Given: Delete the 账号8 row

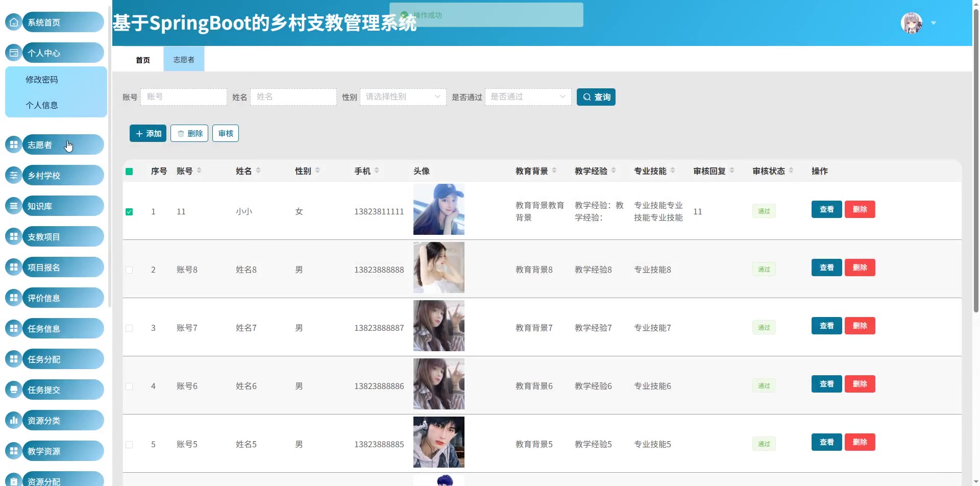Looking at the screenshot, I should tap(860, 268).
